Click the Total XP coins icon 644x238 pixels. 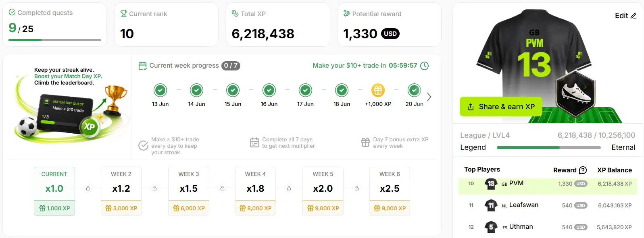tap(235, 13)
